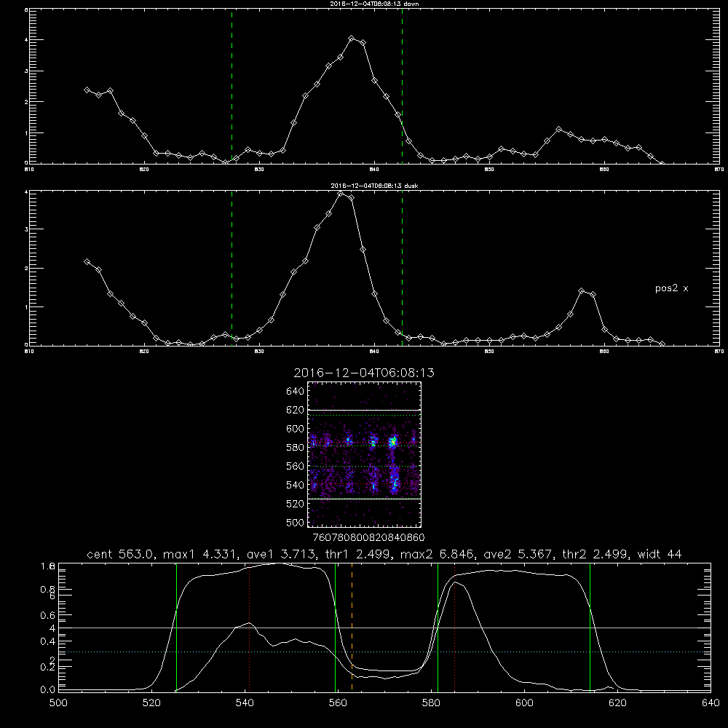Click x-axis label 580 on bottom plot
The height and width of the screenshot is (728, 728).
[x=431, y=703]
